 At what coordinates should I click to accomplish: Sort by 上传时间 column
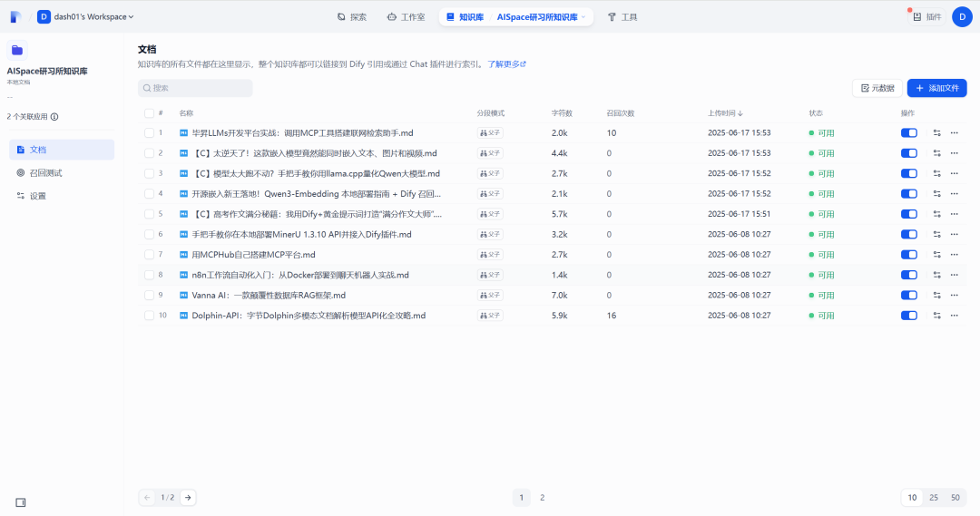point(725,113)
